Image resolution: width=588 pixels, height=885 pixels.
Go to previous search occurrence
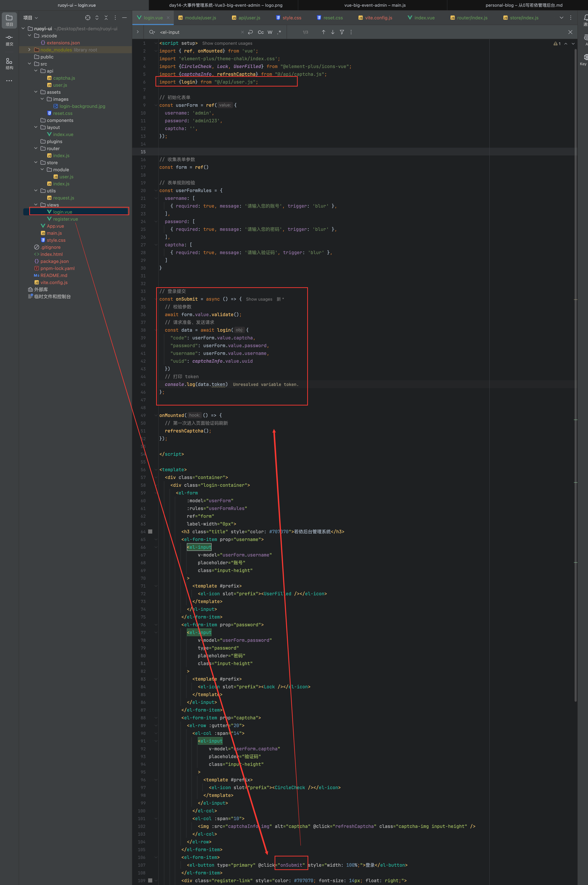[324, 32]
